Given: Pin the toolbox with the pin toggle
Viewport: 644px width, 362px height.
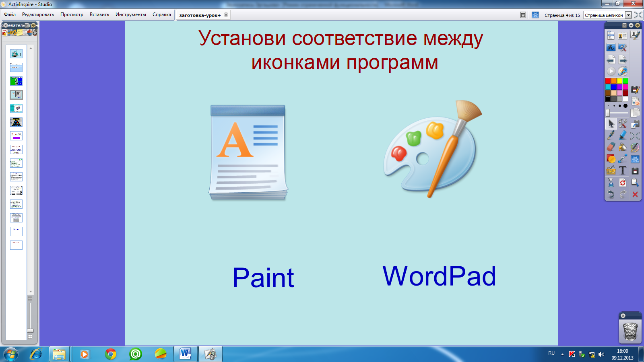Looking at the screenshot, I should click(638, 25).
